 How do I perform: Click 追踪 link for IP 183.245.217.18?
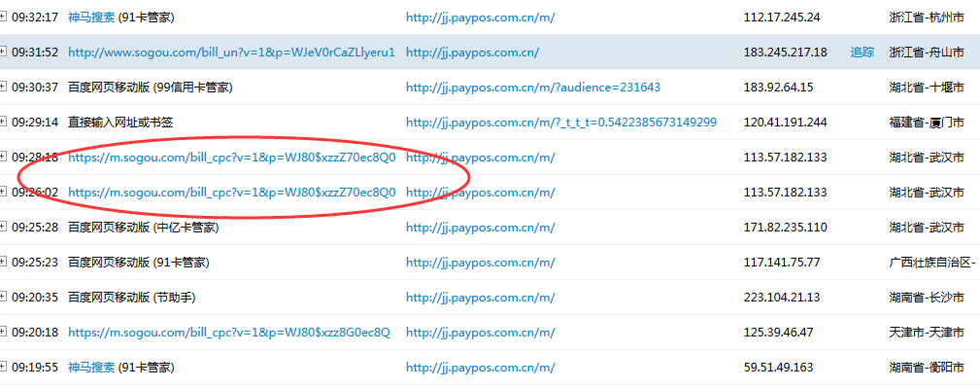[x=862, y=53]
